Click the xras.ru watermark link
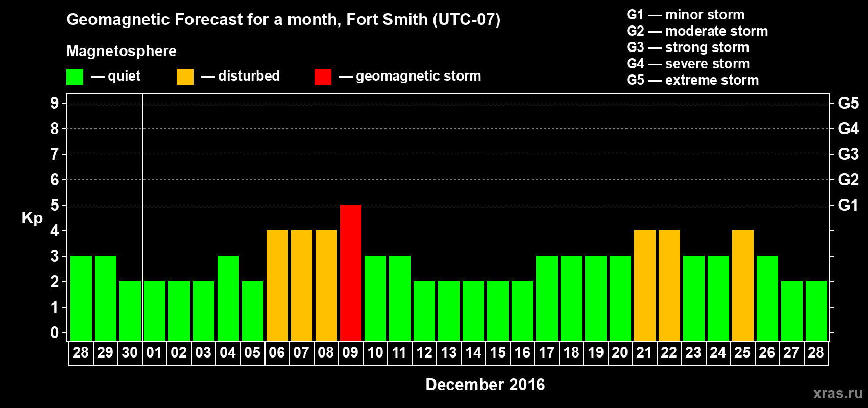This screenshot has height=408, width=868. [838, 393]
